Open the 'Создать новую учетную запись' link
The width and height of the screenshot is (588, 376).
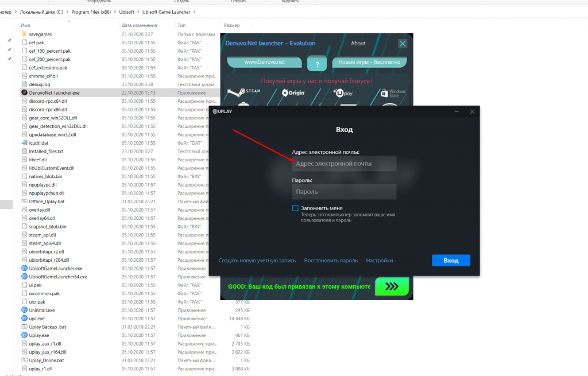[257, 261]
